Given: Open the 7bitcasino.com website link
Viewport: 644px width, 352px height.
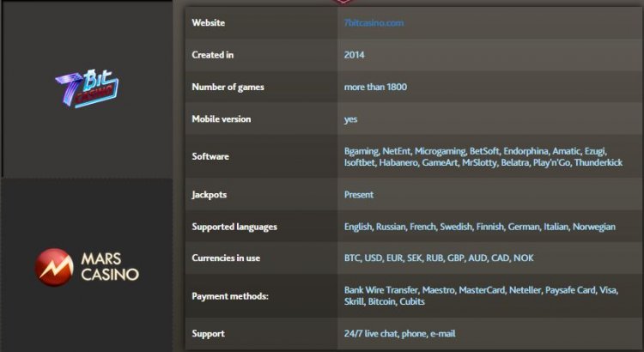Looking at the screenshot, I should [374, 23].
